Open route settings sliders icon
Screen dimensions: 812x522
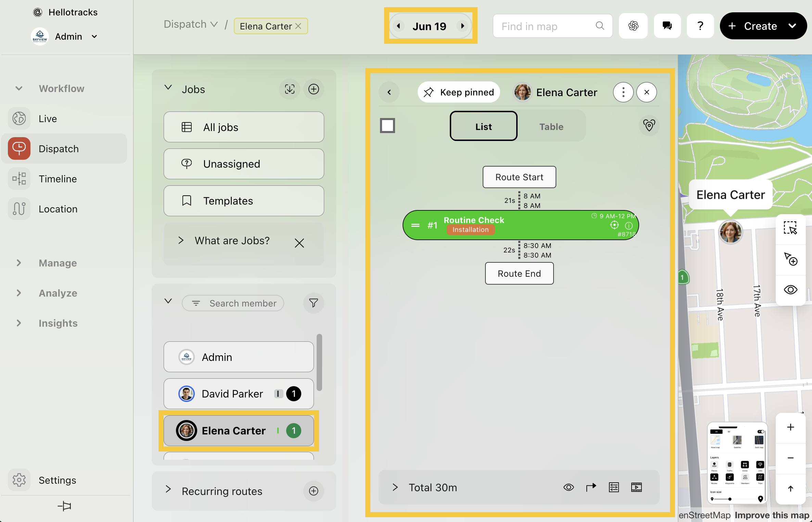[x=614, y=487]
